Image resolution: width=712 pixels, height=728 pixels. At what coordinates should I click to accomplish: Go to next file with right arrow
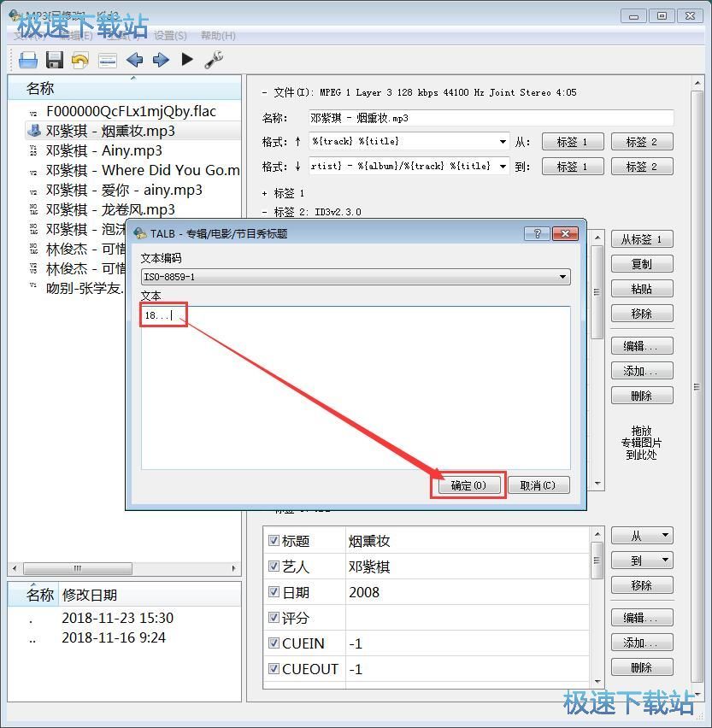pyautogui.click(x=161, y=60)
